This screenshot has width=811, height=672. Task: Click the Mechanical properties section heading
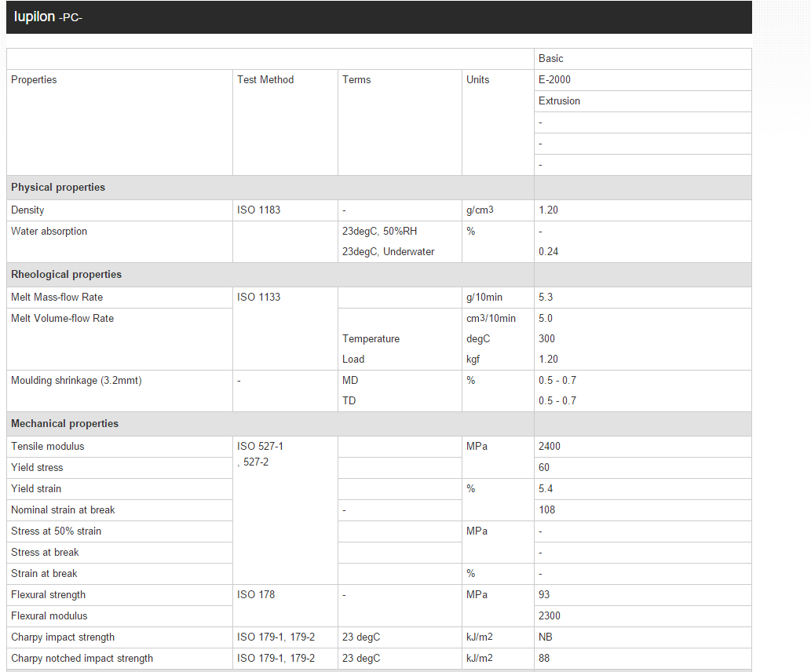pyautogui.click(x=64, y=424)
